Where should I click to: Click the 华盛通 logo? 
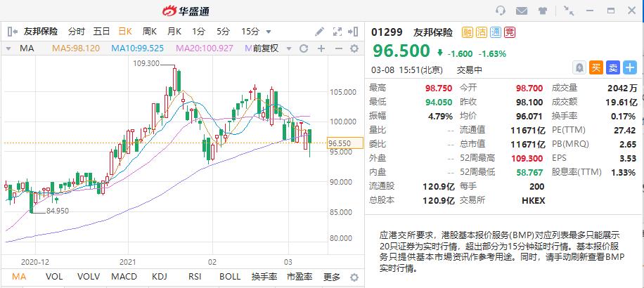tap(186, 11)
